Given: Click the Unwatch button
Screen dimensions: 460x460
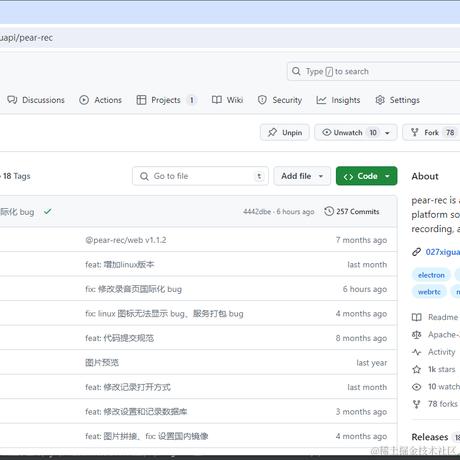Looking at the screenshot, I should point(356,132).
